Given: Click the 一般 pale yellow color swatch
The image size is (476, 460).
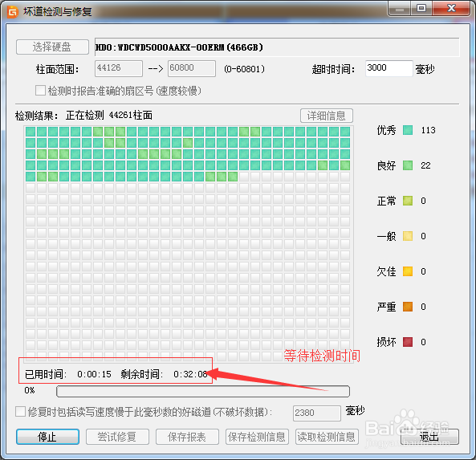Looking at the screenshot, I should [408, 236].
